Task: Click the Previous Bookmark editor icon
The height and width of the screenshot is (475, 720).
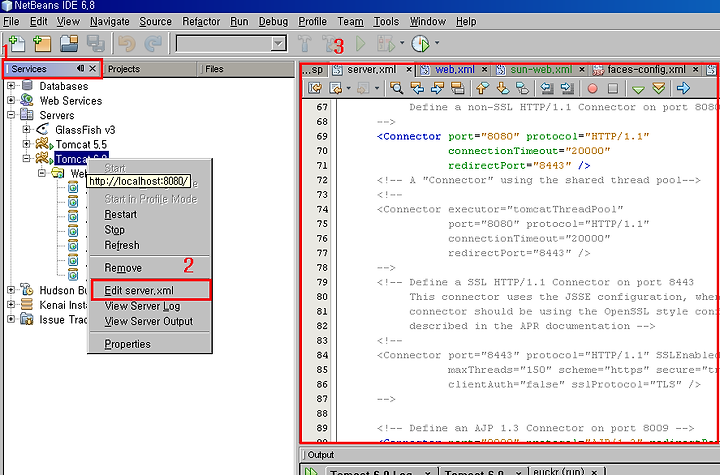Action: pos(482,88)
